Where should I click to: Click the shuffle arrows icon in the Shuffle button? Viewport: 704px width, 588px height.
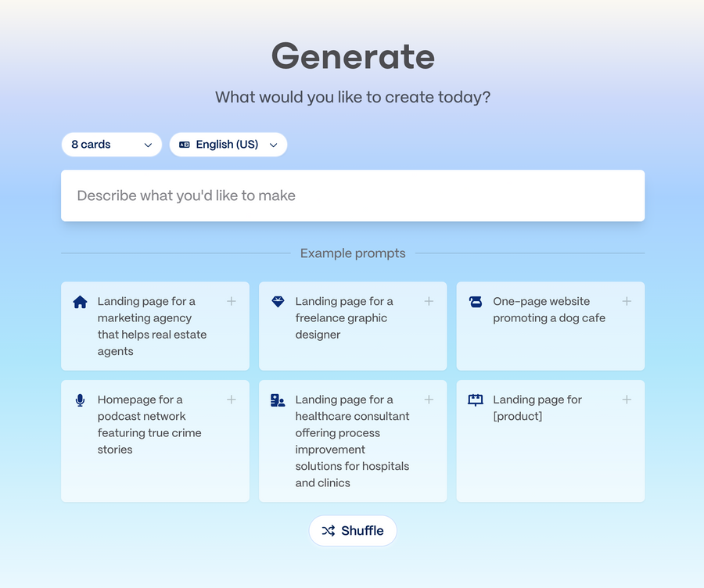point(329,530)
